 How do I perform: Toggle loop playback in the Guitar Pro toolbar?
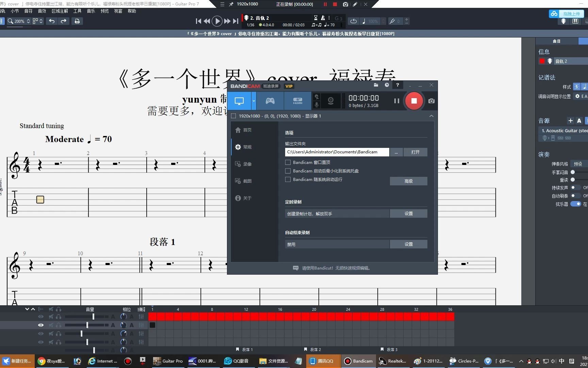click(x=354, y=21)
